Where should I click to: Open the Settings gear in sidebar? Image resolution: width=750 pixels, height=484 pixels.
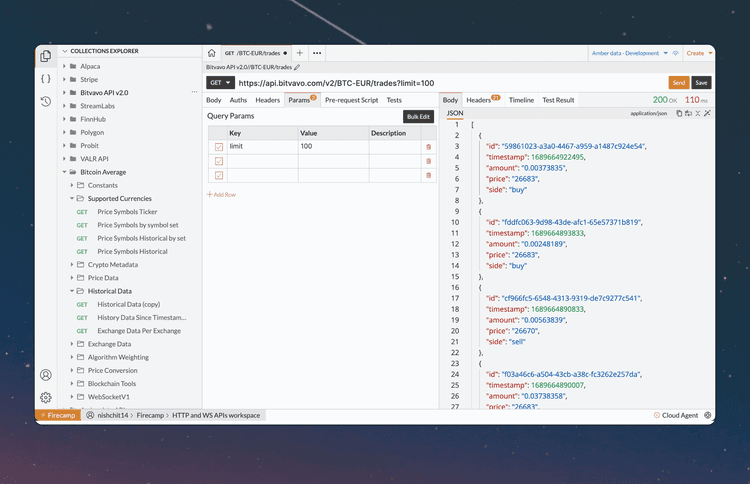coord(46,397)
